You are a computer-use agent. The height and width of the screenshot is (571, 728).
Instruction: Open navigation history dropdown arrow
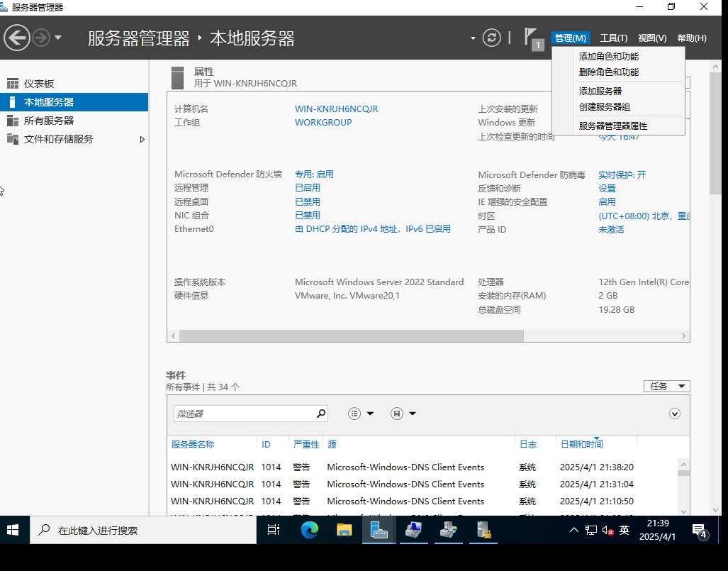58,38
